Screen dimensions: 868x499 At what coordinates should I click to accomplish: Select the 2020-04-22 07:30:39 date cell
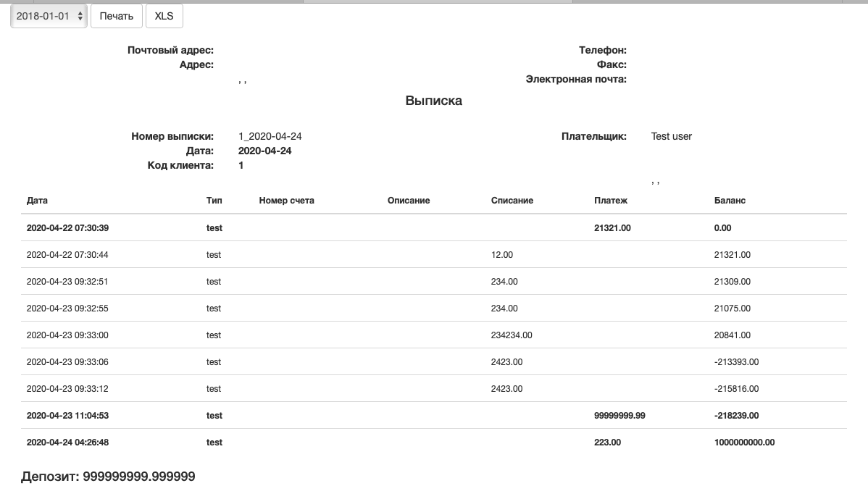67,228
